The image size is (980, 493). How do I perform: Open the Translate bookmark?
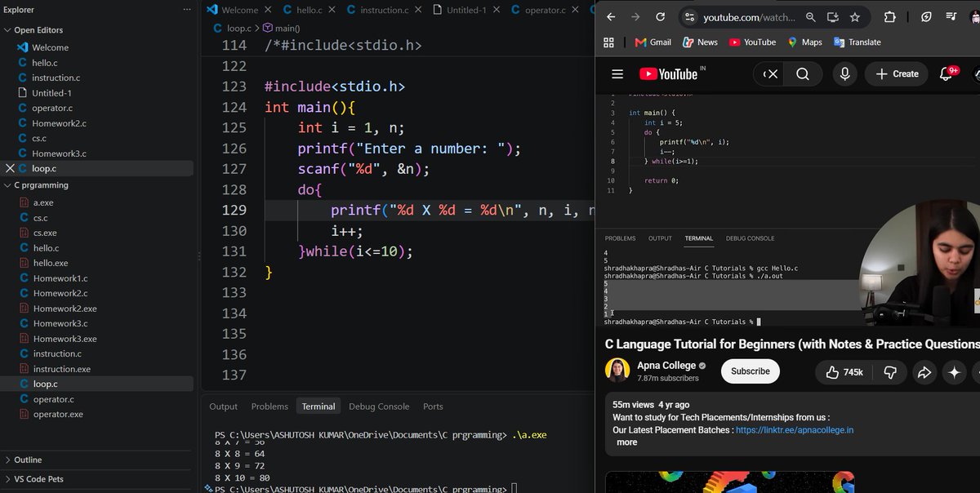pos(857,42)
